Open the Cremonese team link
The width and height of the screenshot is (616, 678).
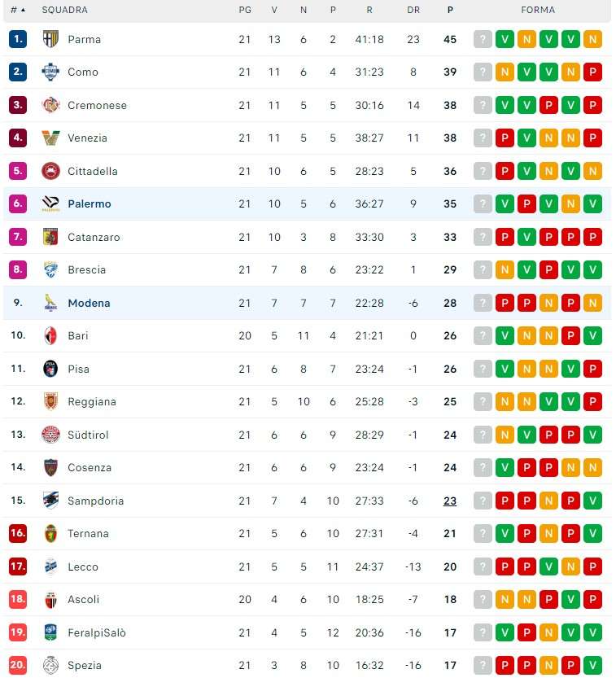click(x=97, y=105)
